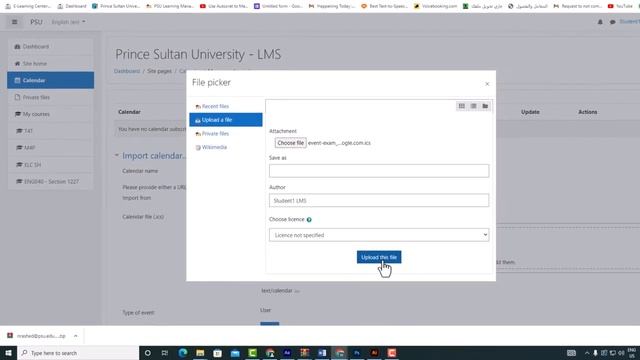This screenshot has height=360, width=640.
Task: Click the Site pages breadcrumb
Action: [159, 71]
